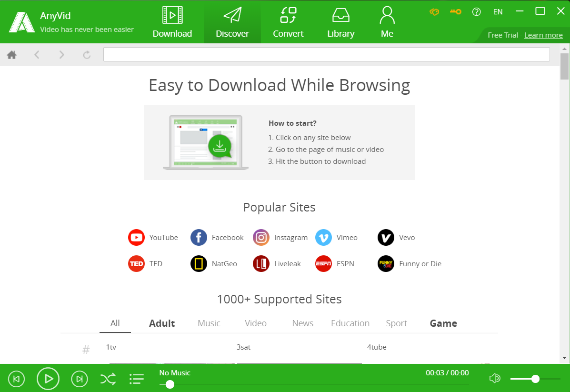Mute the speaker volume icon
The image size is (570, 392).
[x=495, y=379]
